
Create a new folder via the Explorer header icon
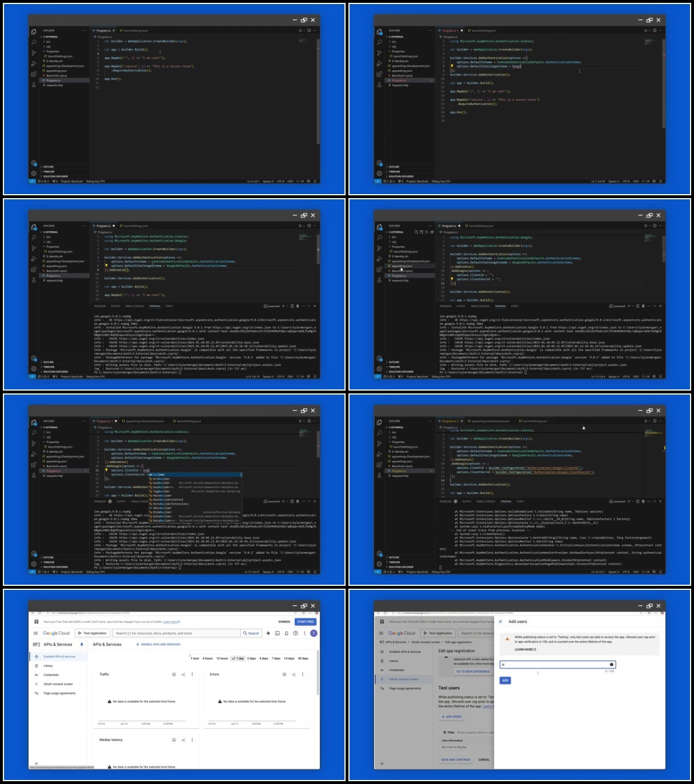[422, 232]
